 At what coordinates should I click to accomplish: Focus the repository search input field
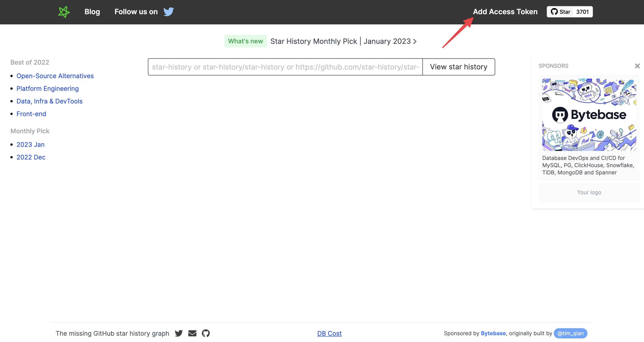tap(285, 67)
